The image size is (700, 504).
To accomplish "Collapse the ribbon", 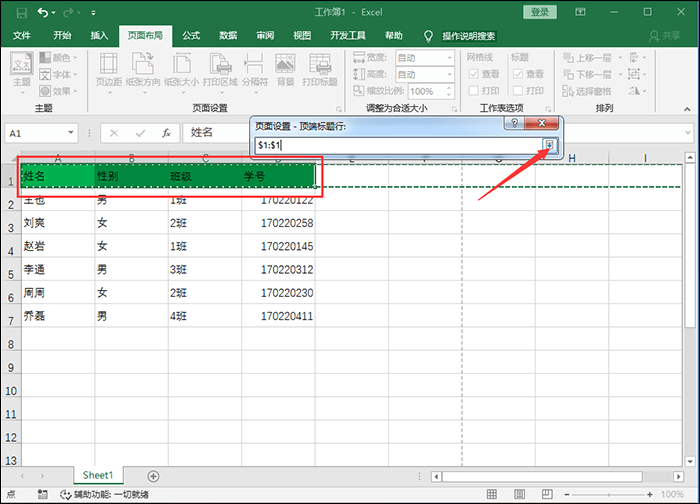I will 687,108.
